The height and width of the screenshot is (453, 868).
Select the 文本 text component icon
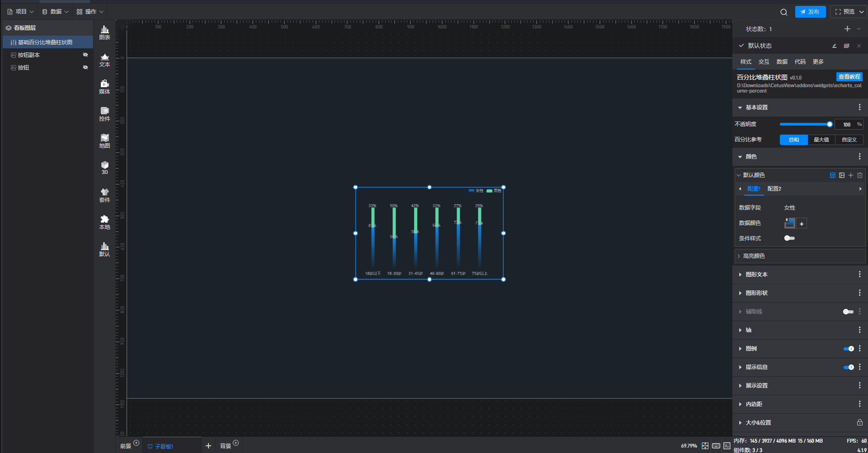tap(104, 60)
